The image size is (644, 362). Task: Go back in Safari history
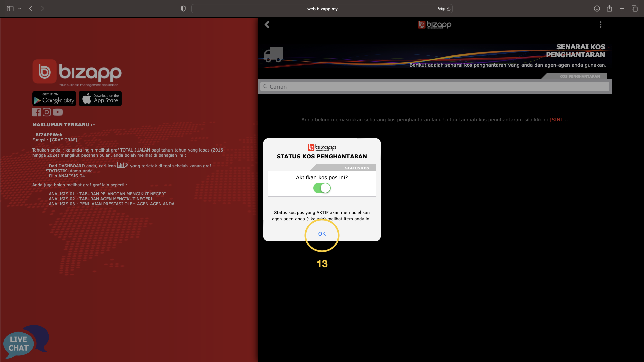31,9
